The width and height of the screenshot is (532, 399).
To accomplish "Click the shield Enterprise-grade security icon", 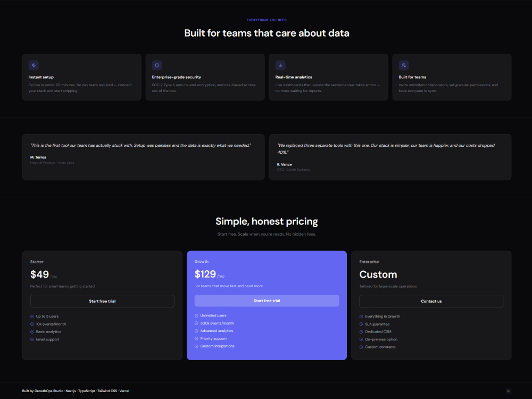I will (157, 65).
